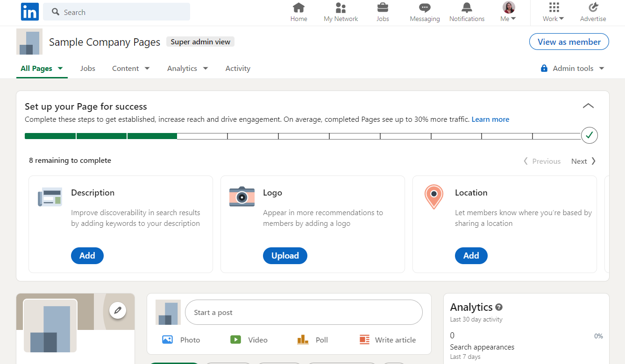Viewport: 625px width, 364px height.
Task: Add a Video to a post
Action: coord(249,340)
